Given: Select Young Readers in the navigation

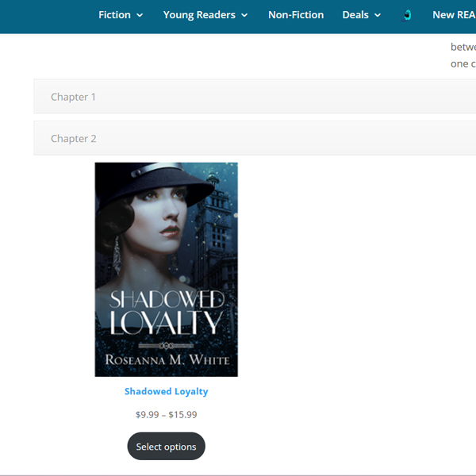Looking at the screenshot, I should 199,15.
